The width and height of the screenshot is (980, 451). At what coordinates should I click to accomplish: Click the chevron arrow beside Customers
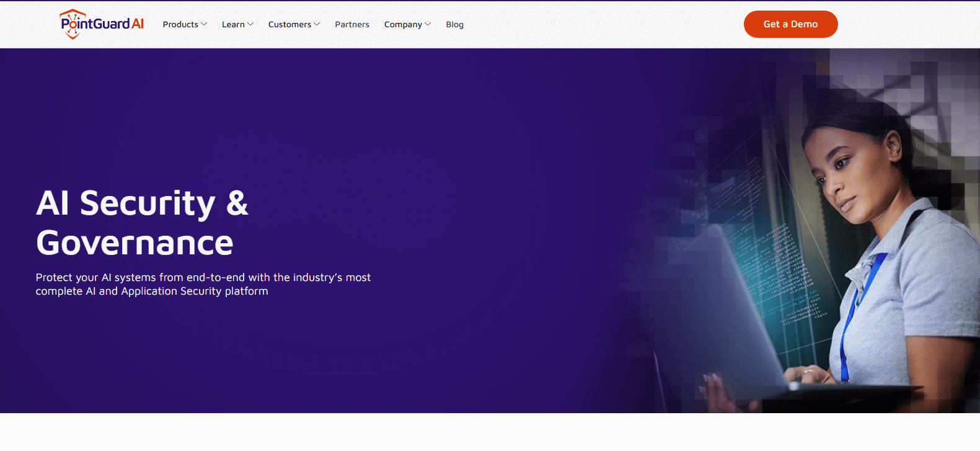[317, 24]
